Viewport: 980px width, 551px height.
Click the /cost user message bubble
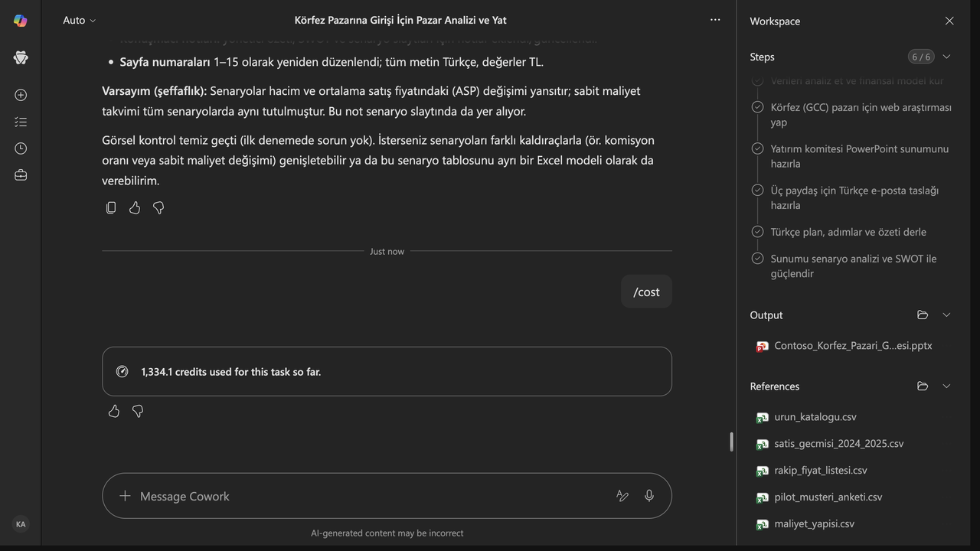646,292
